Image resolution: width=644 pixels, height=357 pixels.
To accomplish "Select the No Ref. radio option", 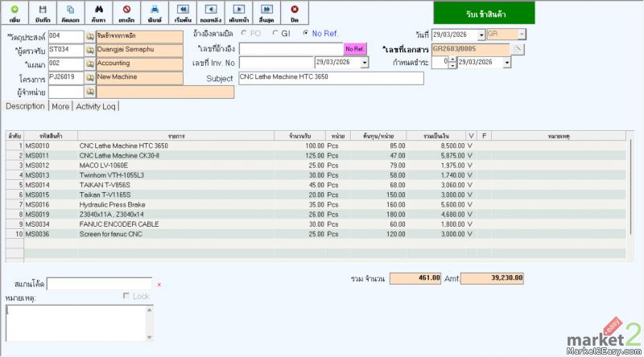I will 306,34.
